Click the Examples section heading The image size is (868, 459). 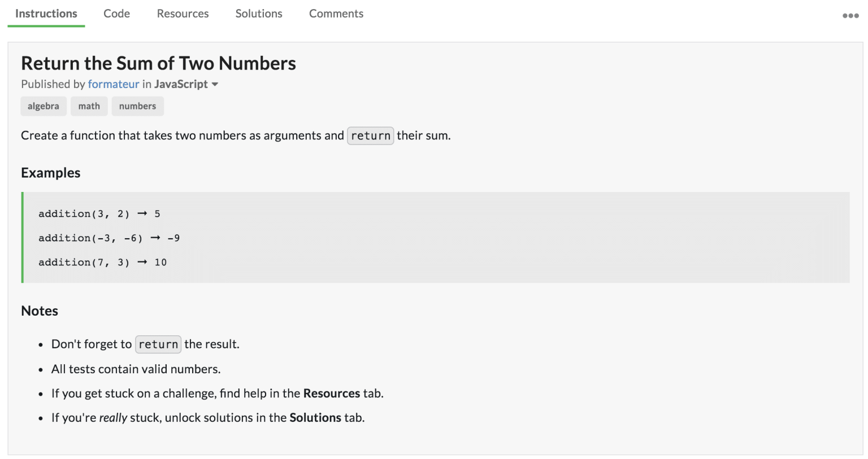click(51, 173)
